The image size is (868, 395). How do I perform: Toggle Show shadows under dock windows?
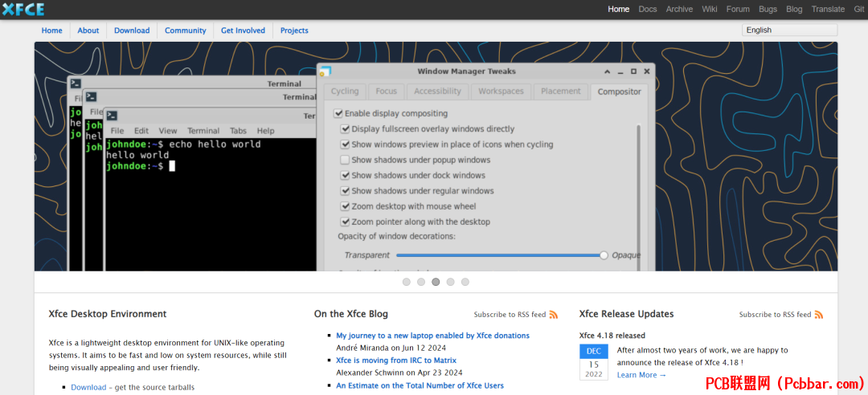pos(345,175)
